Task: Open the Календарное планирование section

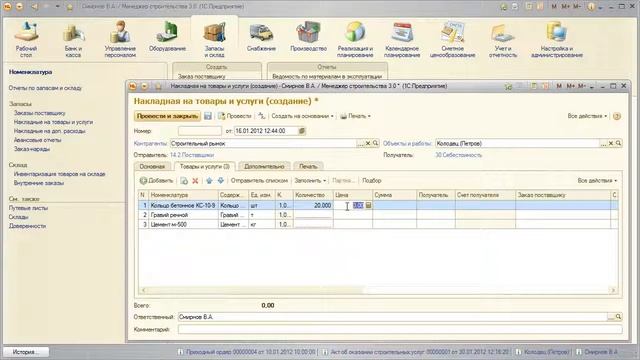Action: coord(402,40)
